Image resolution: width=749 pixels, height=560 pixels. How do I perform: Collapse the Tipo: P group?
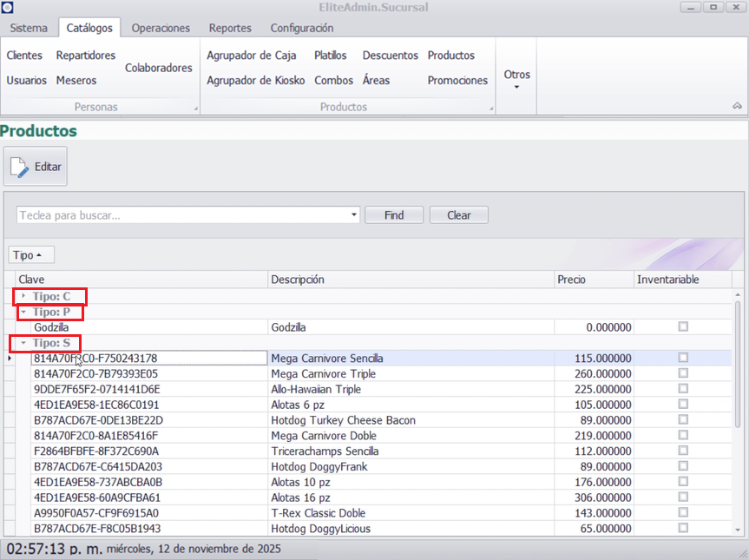[x=23, y=312]
